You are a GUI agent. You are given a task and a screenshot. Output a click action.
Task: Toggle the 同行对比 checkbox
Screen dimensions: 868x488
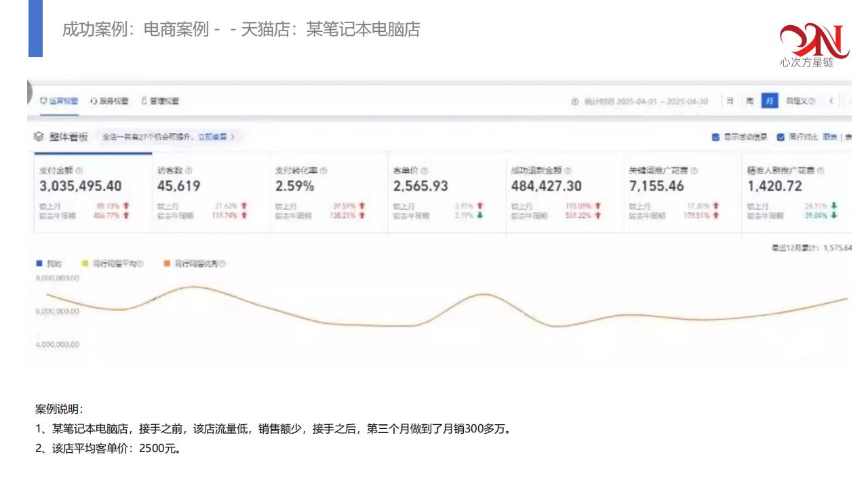[781, 137]
